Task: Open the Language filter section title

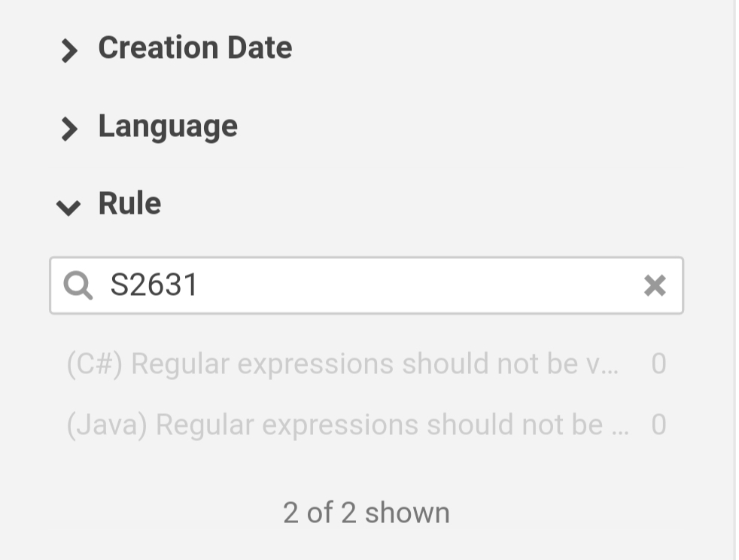Action: coord(168,126)
